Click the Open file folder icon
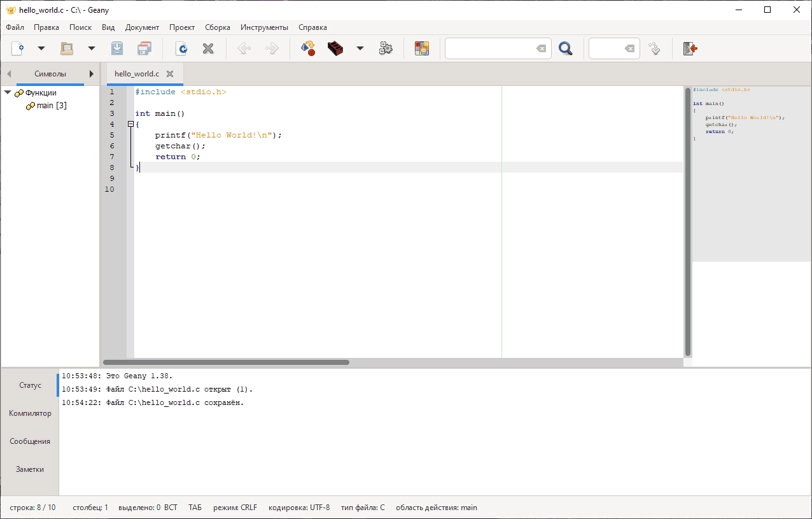This screenshot has width=812, height=519. click(67, 48)
